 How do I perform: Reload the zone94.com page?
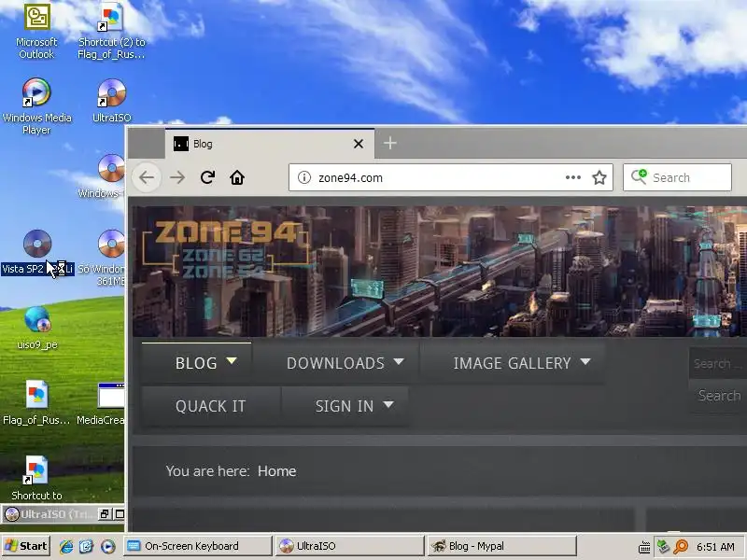point(207,177)
